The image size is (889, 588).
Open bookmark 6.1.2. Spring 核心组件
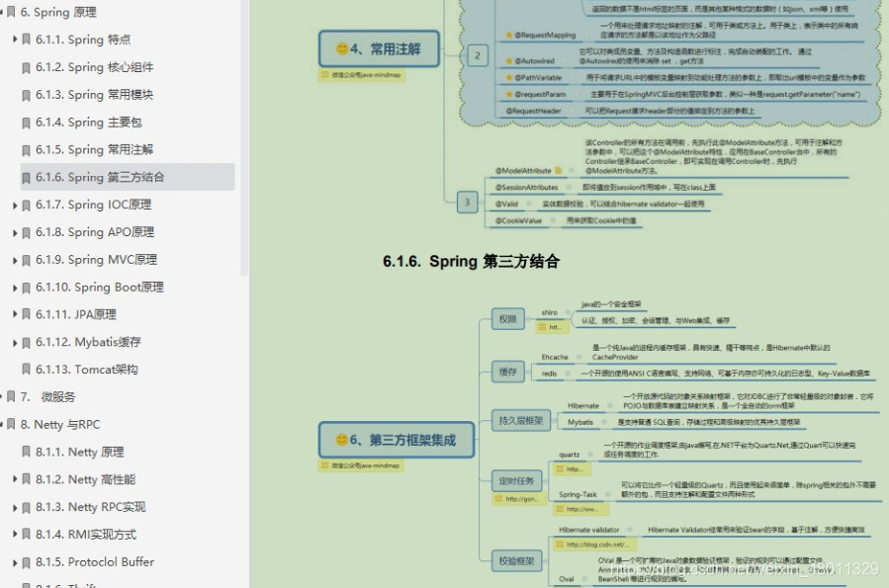[x=94, y=67]
